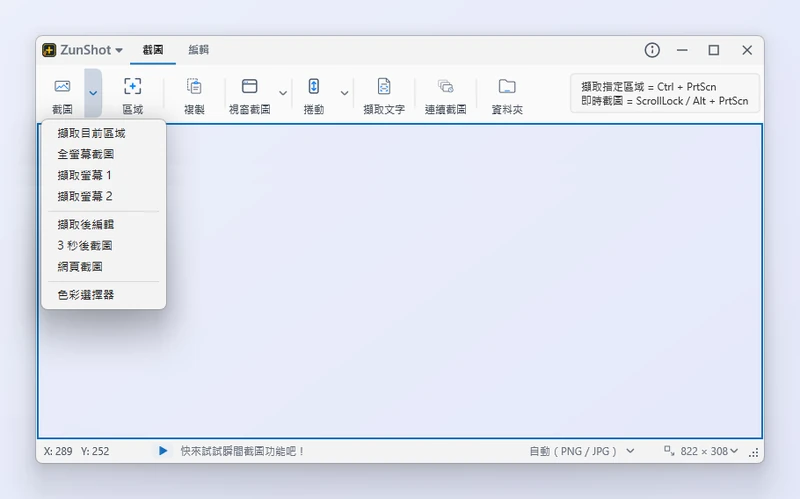Click the 複製 copy icon
Screen dimensions: 800x499
(x=194, y=86)
